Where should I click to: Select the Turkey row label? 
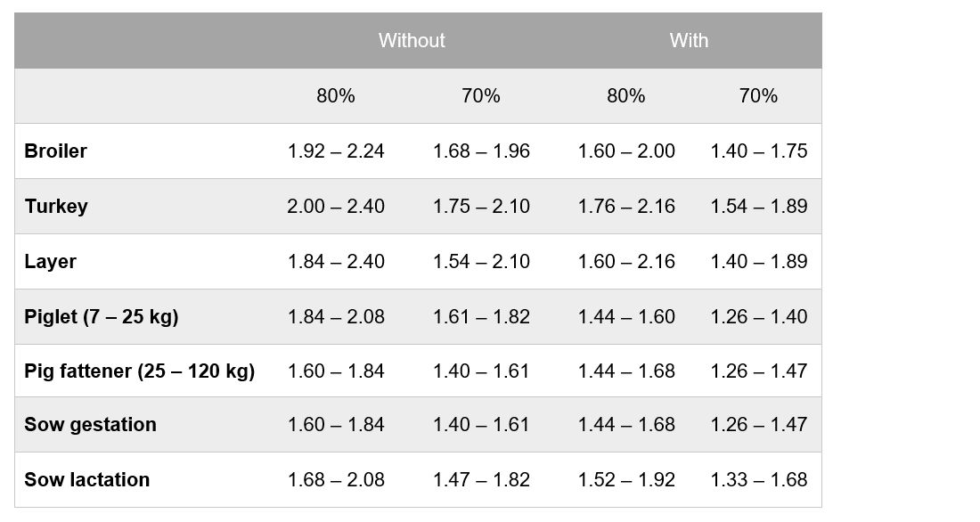point(56,207)
